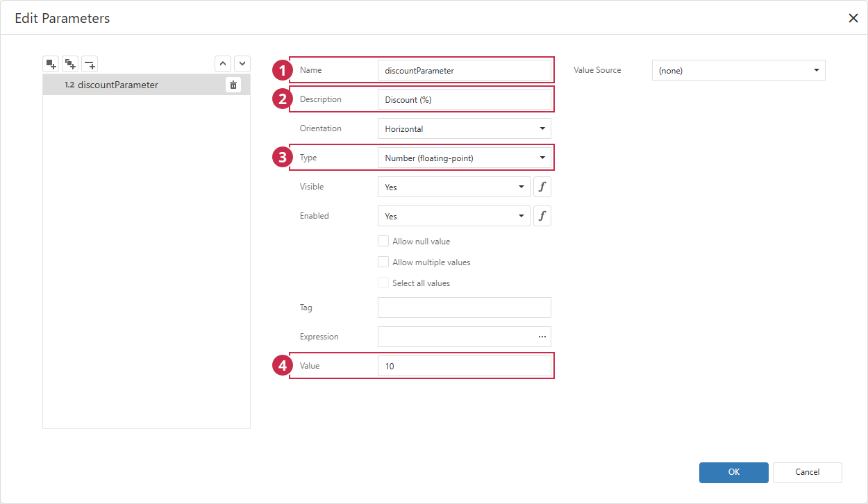Click the Orientation label
Screen dimensions: 868x504
point(321,128)
